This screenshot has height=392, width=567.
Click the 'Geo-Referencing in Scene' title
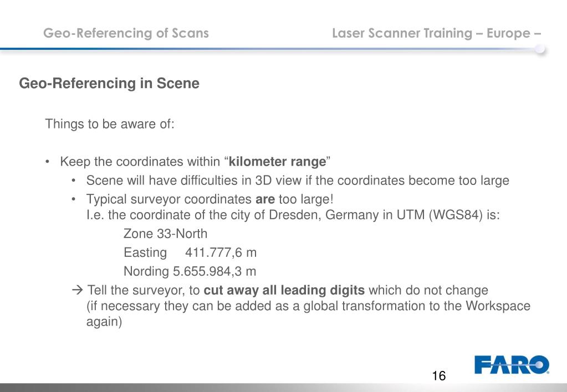click(109, 83)
